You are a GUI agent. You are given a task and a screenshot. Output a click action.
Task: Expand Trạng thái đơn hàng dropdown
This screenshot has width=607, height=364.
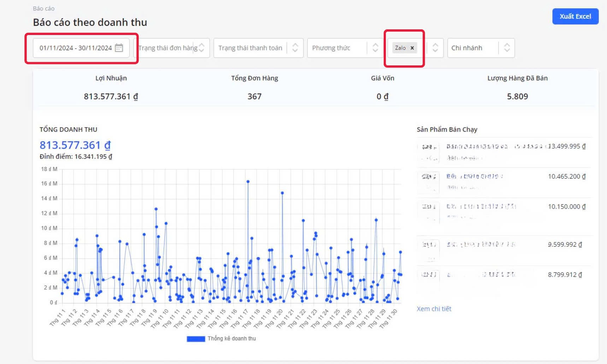(x=201, y=48)
